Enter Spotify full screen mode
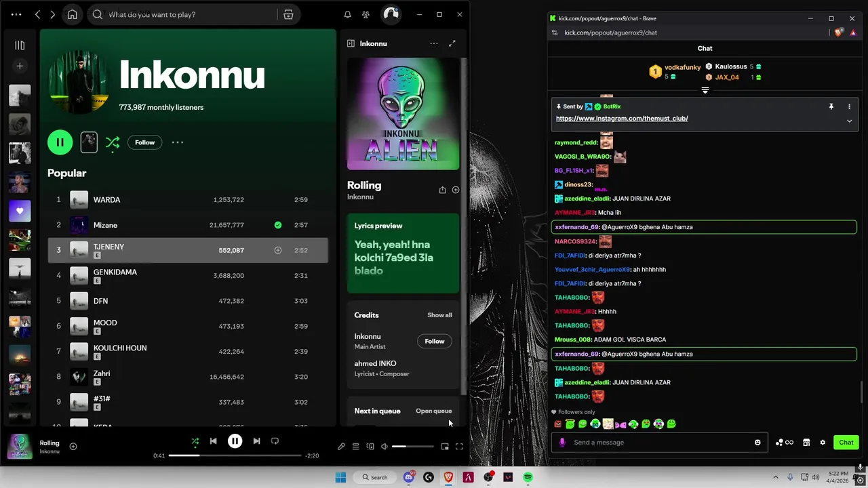 (x=459, y=447)
